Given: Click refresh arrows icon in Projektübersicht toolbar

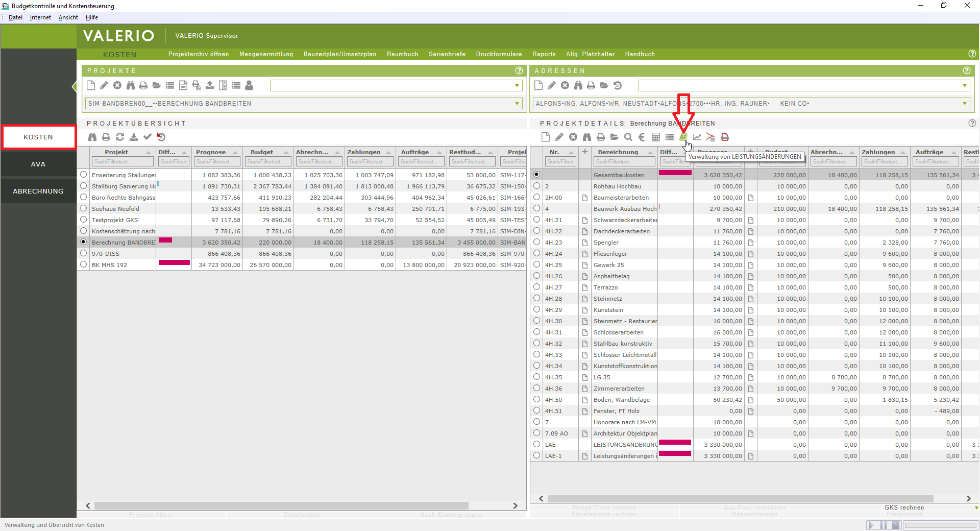Looking at the screenshot, I should point(120,137).
